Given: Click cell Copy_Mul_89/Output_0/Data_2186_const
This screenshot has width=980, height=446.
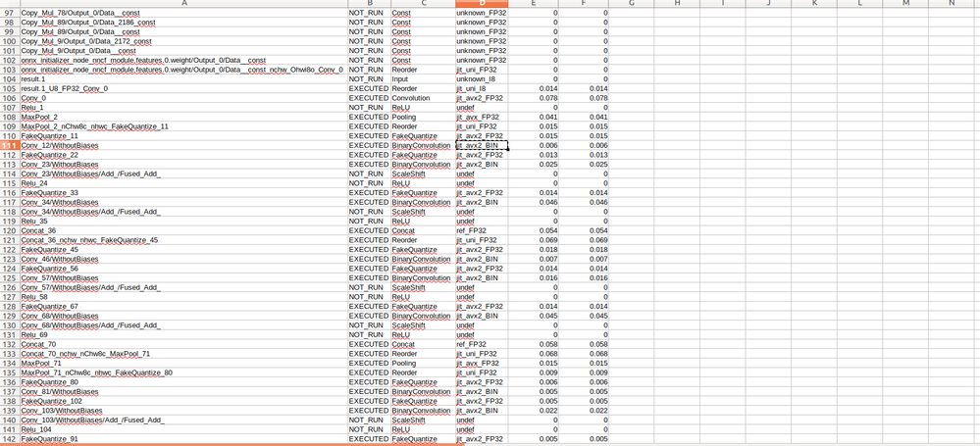Looking at the screenshot, I should coord(183,22).
